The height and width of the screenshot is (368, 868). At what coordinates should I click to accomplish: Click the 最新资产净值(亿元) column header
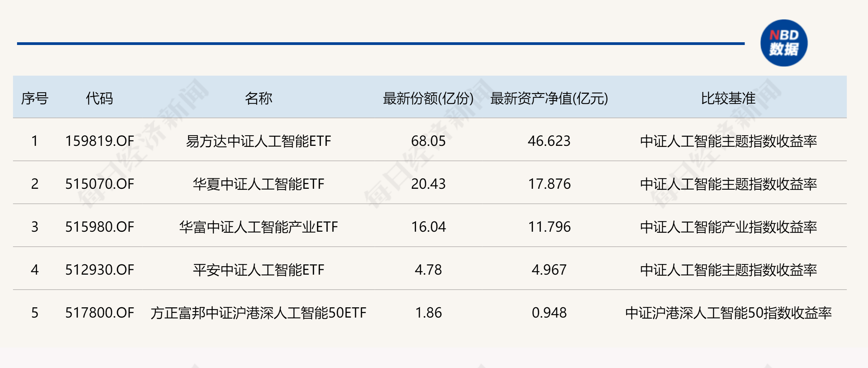click(x=549, y=98)
